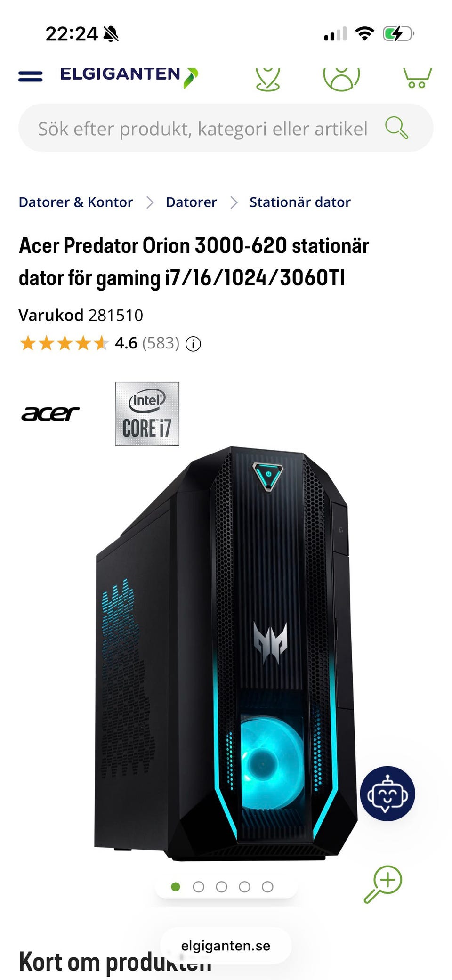The image size is (452, 980).
Task: Select the fifth image carousel dot
Action: [267, 887]
